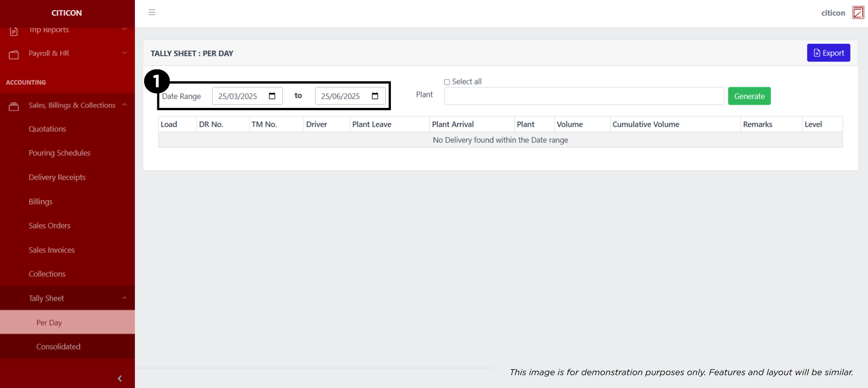This screenshot has height=388, width=868.
Task: Click the blue Export button
Action: 828,53
